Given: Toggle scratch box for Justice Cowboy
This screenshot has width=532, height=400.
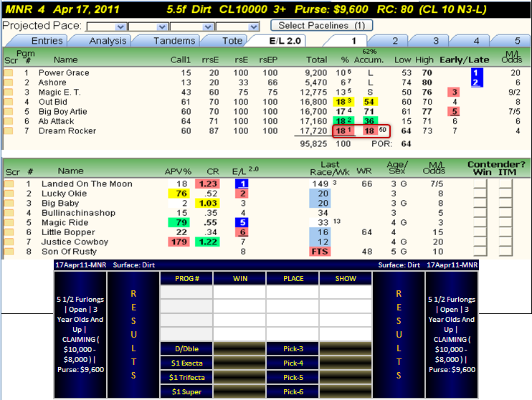Looking at the screenshot, I should pos(9,242).
